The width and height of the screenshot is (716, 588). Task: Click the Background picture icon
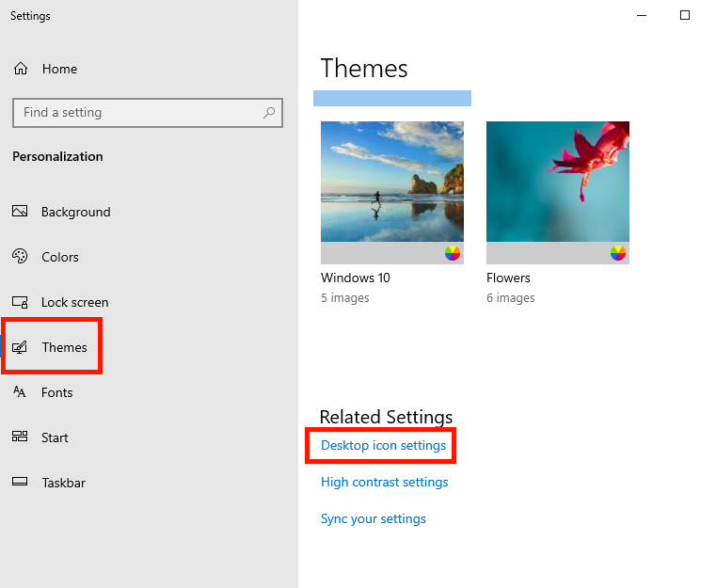click(x=20, y=211)
